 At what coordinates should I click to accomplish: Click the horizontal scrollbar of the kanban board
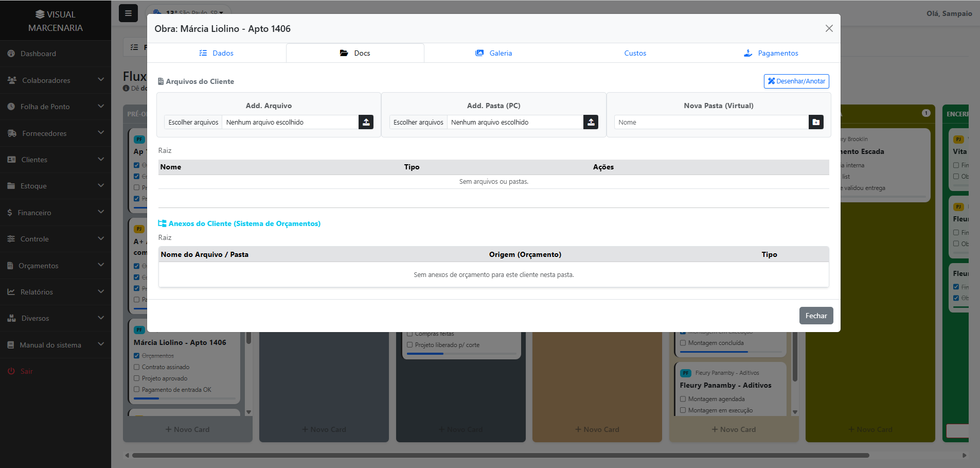coord(501,455)
